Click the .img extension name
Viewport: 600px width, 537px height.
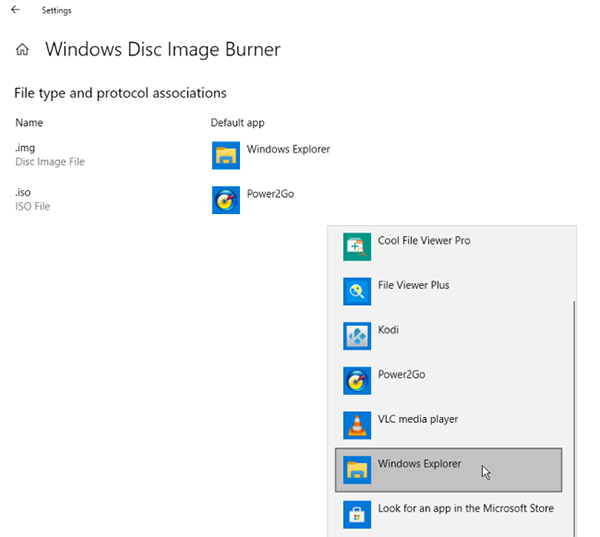point(25,148)
